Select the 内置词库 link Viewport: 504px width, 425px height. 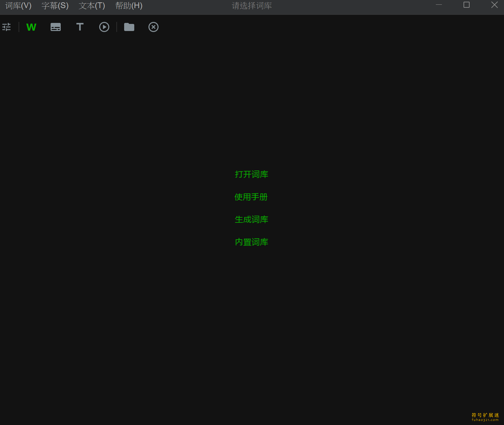pyautogui.click(x=251, y=242)
